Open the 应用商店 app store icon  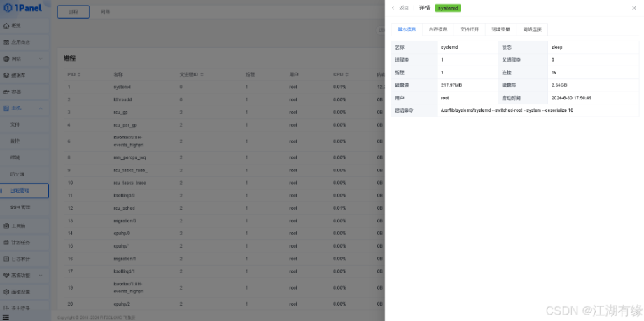pyautogui.click(x=6, y=42)
